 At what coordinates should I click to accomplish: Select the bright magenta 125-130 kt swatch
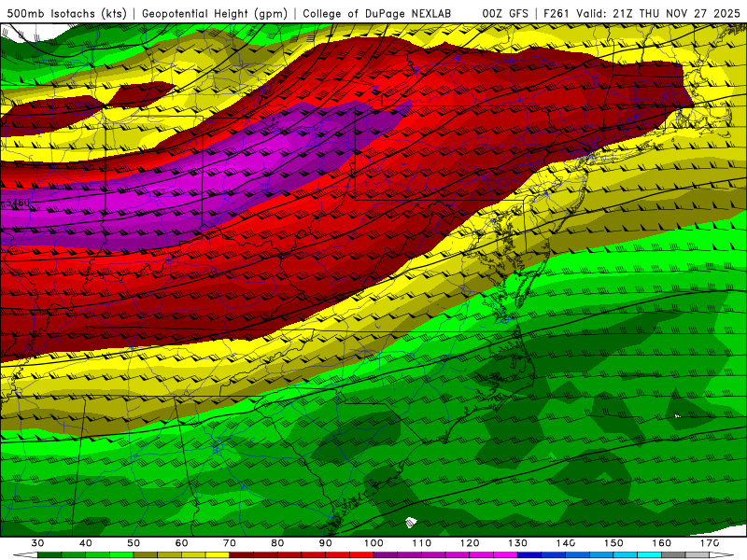pos(505,555)
